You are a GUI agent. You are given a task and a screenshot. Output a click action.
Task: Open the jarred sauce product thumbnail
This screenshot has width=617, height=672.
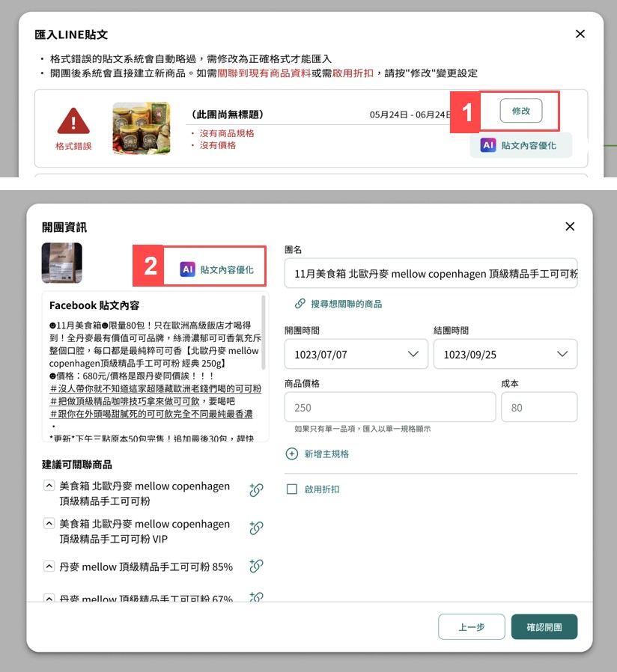tap(142, 128)
